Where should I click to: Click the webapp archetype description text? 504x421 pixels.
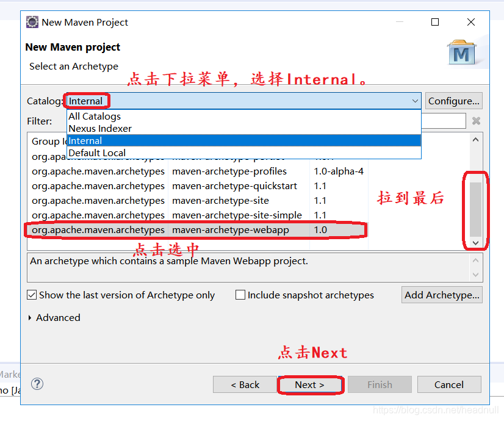point(169,261)
